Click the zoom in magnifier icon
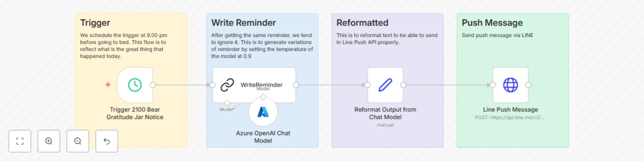The width and height of the screenshot is (644, 161). click(49, 141)
